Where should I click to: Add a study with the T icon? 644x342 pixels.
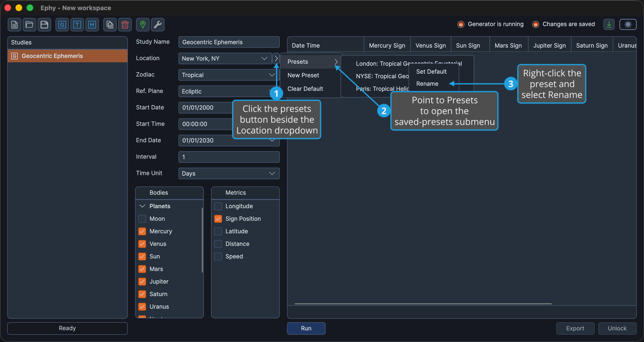tap(77, 25)
